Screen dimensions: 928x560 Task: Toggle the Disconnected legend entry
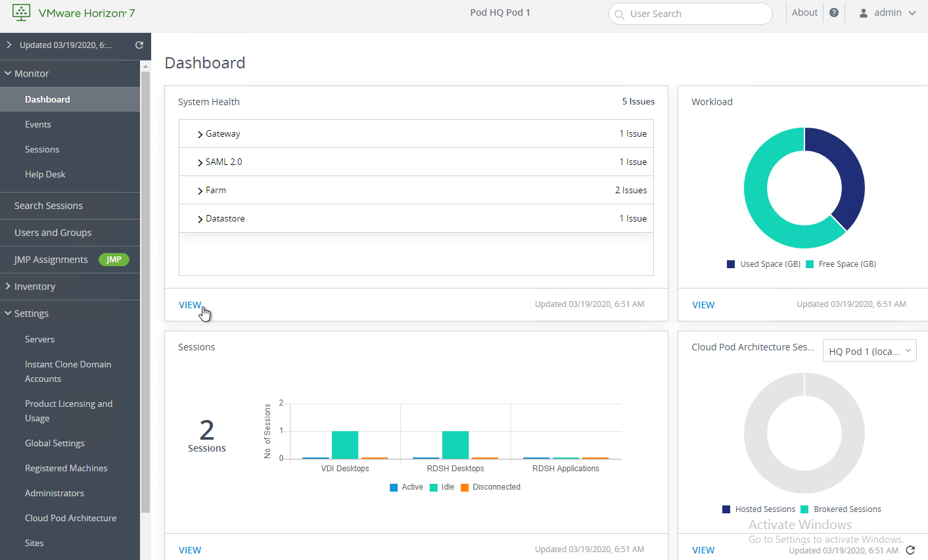tap(490, 487)
